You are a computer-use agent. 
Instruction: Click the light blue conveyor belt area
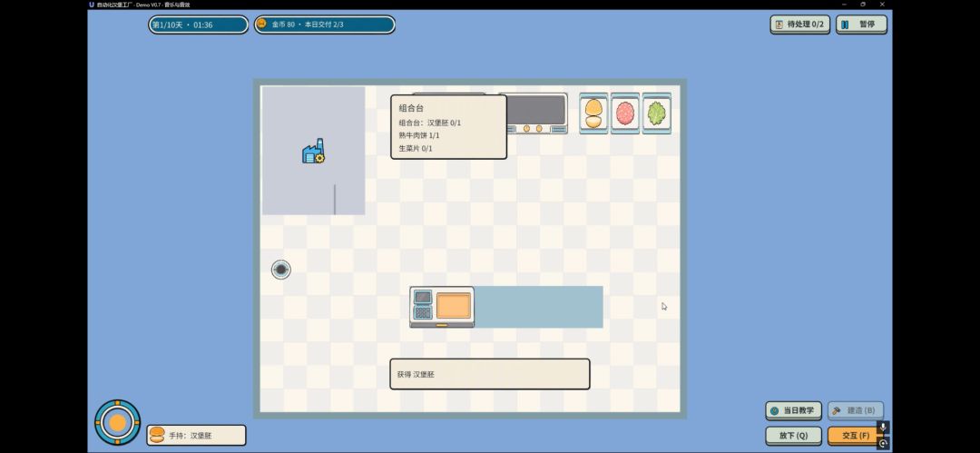click(x=539, y=307)
